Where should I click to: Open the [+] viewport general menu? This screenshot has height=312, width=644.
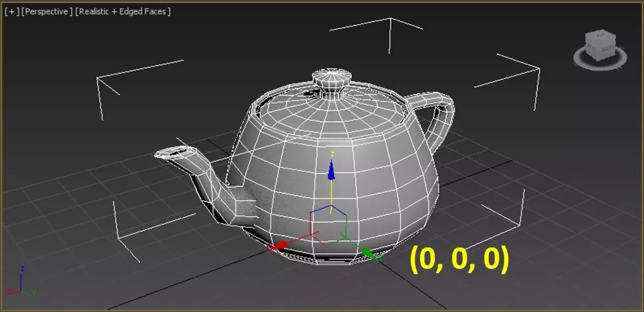click(12, 12)
